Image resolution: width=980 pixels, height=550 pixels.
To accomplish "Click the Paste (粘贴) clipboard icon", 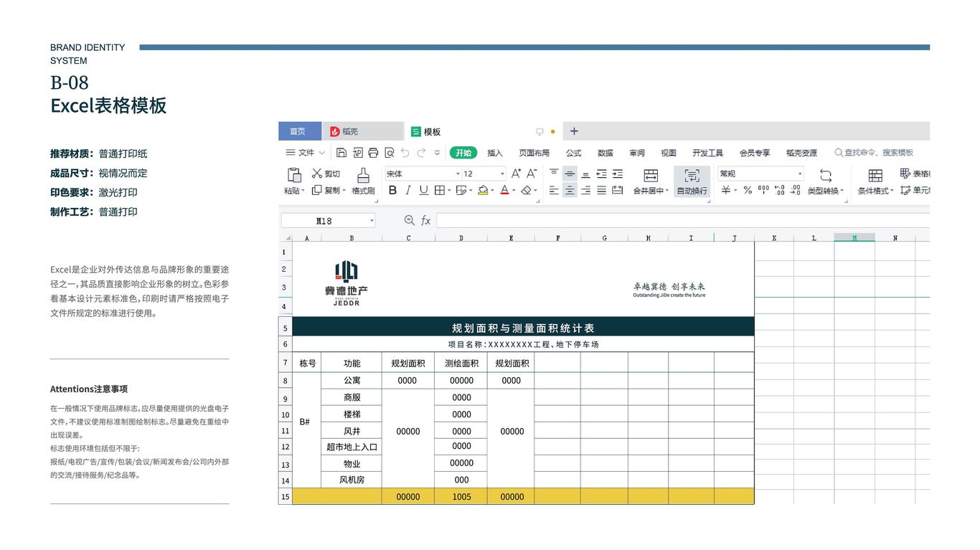I will (294, 174).
